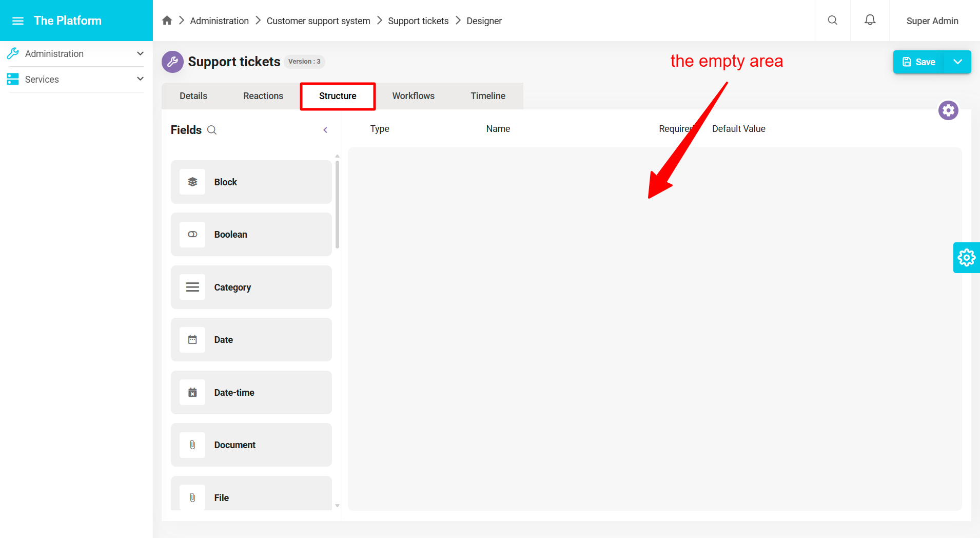
Task: Select the Boolean field type
Action: [251, 235]
